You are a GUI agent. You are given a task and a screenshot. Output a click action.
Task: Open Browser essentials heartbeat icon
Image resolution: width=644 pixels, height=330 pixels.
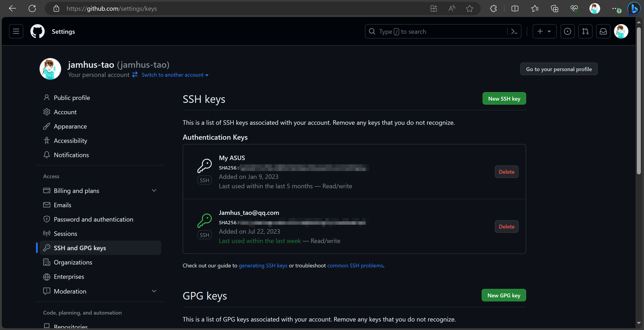coord(574,8)
